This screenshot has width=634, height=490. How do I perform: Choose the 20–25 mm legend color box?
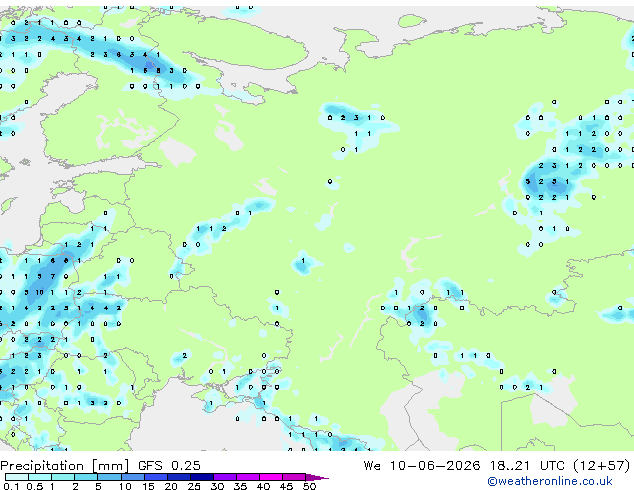click(x=178, y=477)
